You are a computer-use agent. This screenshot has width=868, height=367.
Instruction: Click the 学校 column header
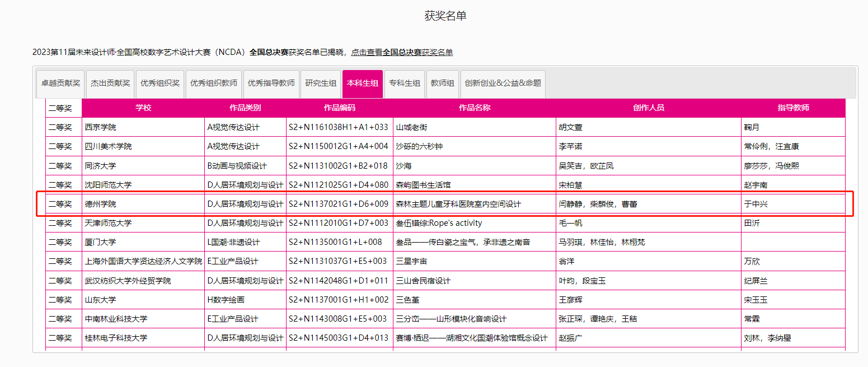coord(143,108)
